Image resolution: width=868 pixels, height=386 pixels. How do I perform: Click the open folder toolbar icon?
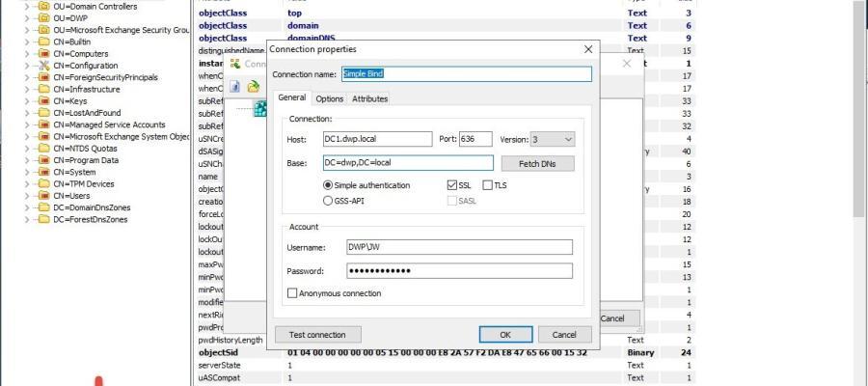tap(253, 86)
